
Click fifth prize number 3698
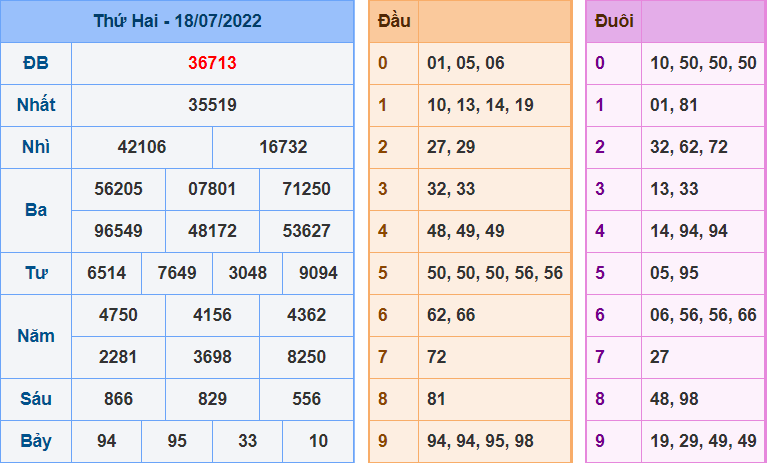tap(212, 357)
